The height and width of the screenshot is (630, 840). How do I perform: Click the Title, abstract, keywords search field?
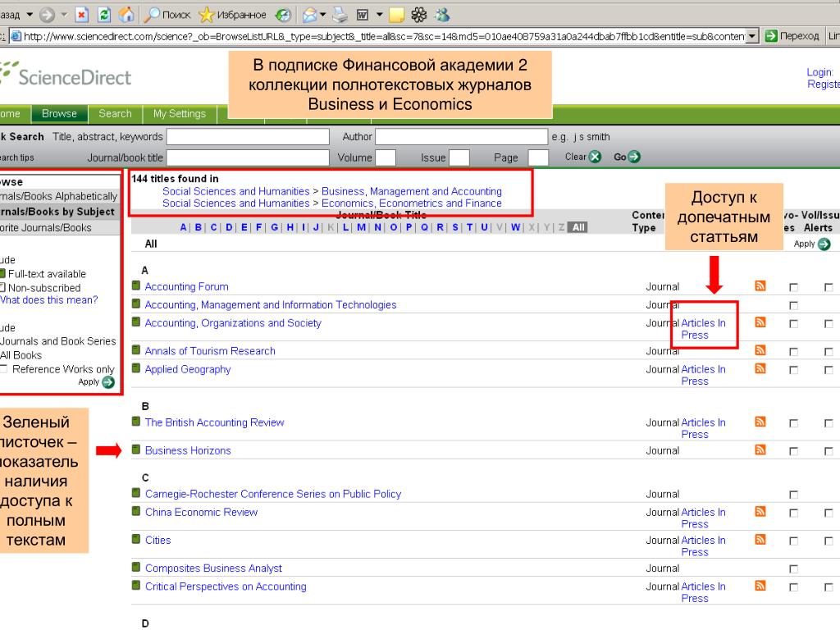(248, 137)
